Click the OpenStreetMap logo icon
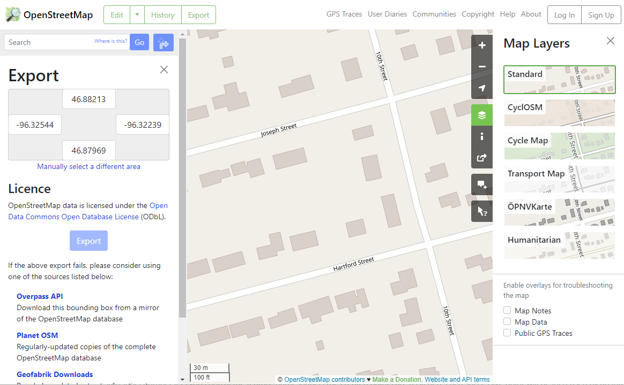 [x=12, y=15]
